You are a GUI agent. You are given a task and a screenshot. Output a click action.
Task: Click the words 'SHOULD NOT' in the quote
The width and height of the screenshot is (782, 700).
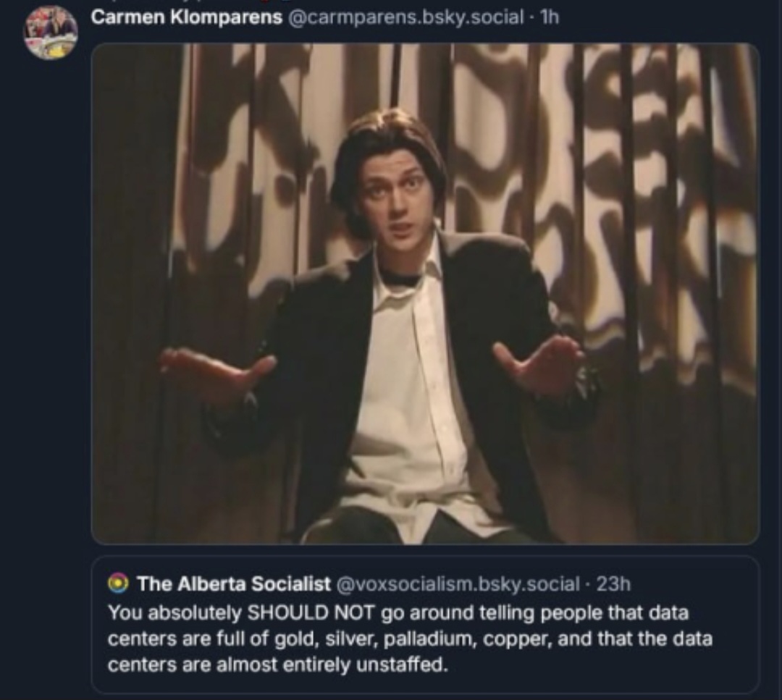[311, 612]
